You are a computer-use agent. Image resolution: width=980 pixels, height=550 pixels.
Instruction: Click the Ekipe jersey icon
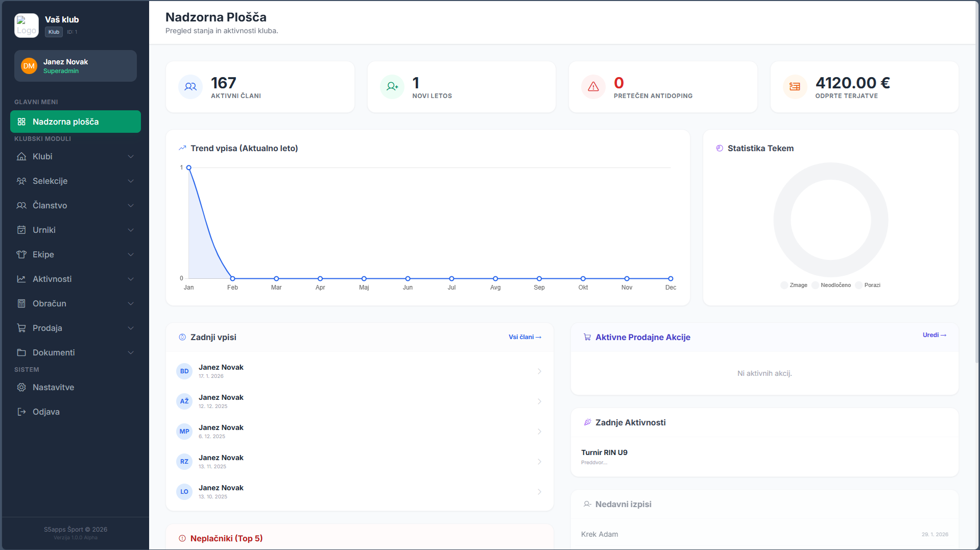click(x=21, y=255)
